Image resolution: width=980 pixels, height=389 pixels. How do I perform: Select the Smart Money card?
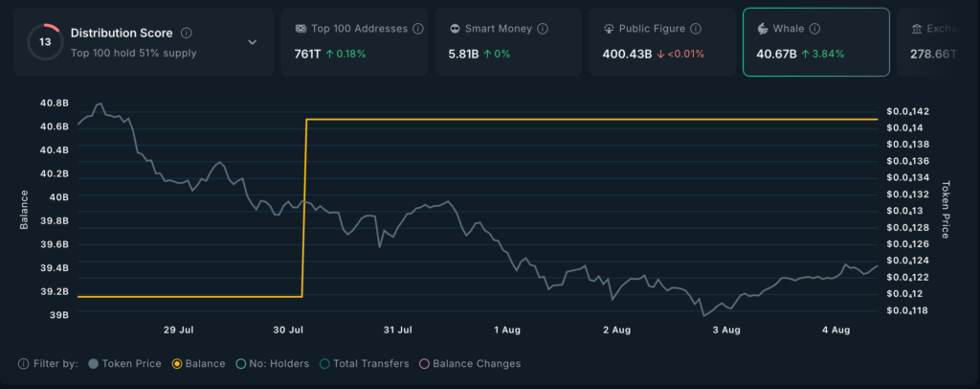pos(508,42)
